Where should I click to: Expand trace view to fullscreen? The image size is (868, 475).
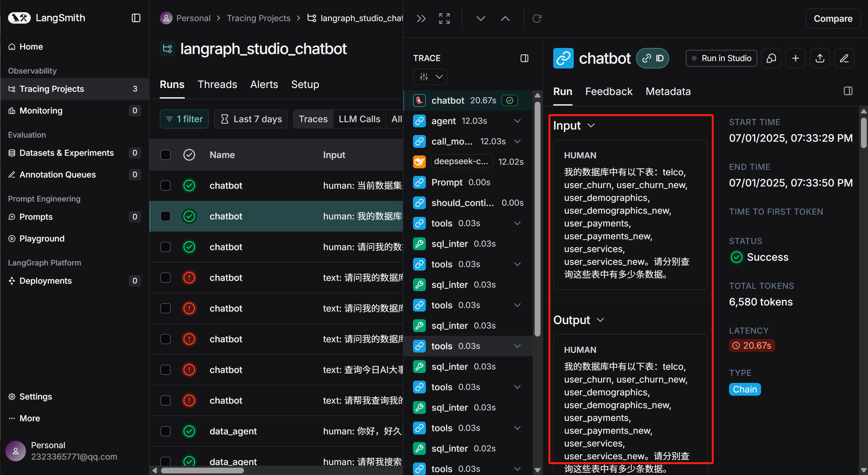[444, 19]
